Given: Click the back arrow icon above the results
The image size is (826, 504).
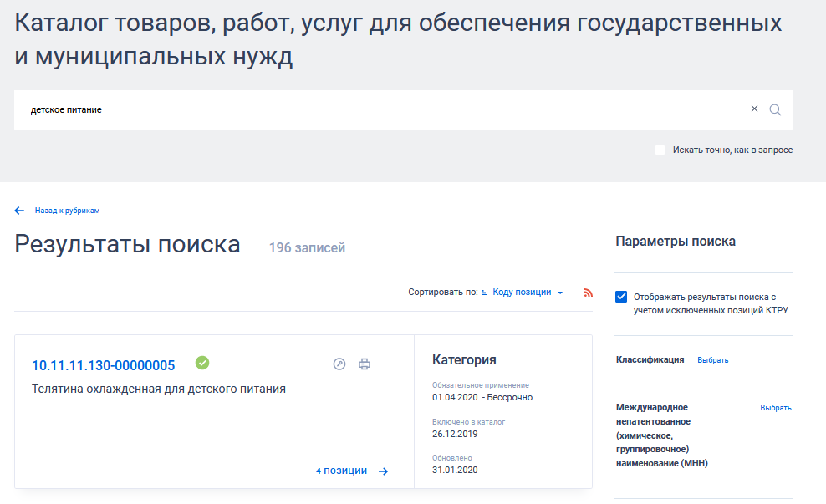Looking at the screenshot, I should (x=20, y=211).
